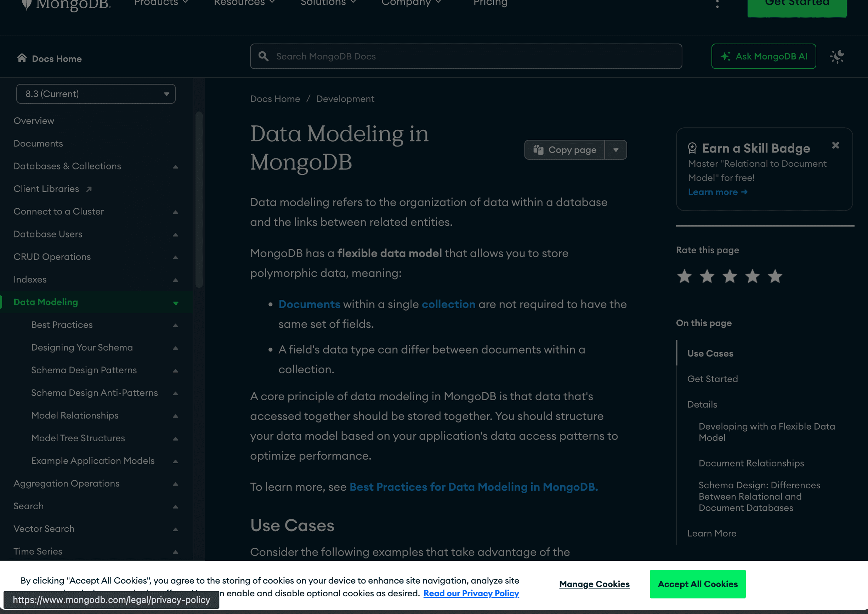Open the sidebar Search section
Viewport: 868px width, 614px height.
click(x=28, y=506)
